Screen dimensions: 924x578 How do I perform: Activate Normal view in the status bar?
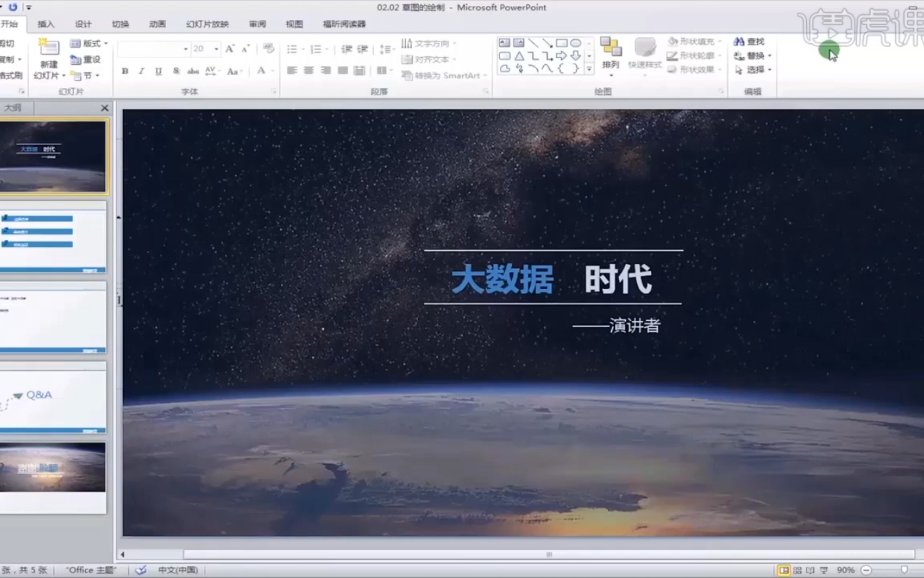point(785,570)
